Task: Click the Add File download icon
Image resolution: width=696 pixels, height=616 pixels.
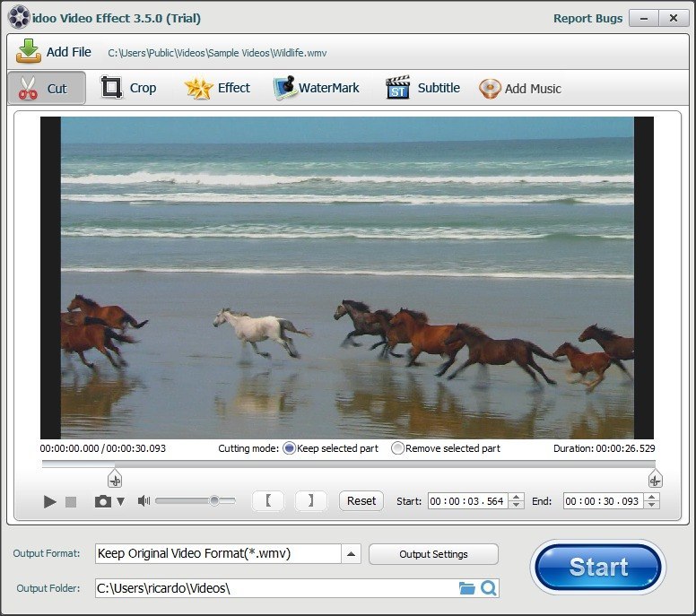Action: [29, 51]
